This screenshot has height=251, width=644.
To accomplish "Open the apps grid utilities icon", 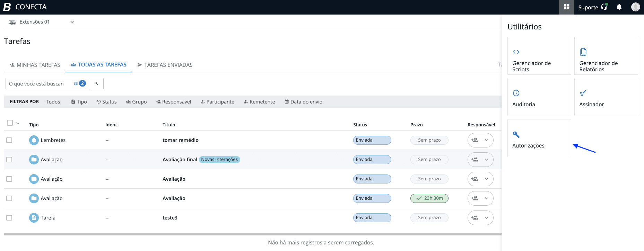I will point(566,7).
